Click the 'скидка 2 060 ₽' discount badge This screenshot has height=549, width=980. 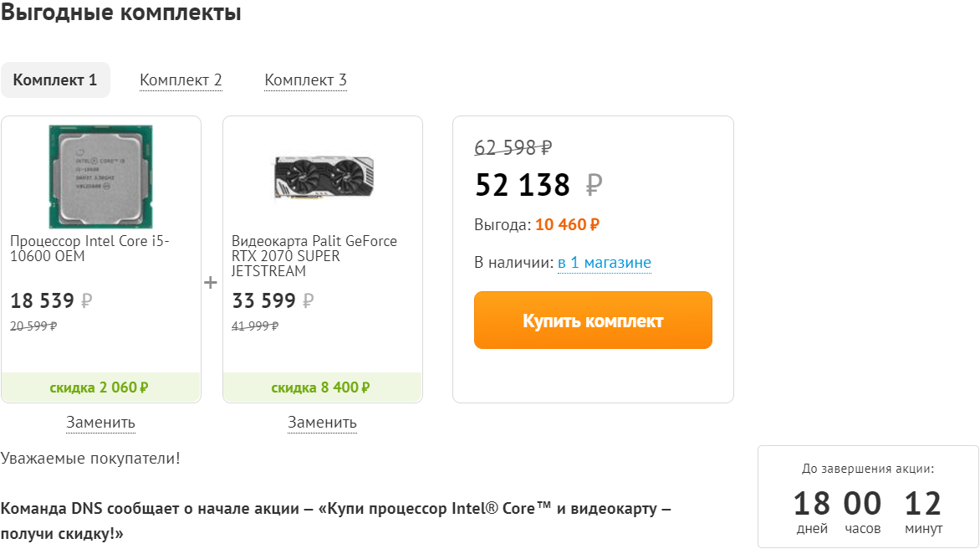click(x=100, y=387)
